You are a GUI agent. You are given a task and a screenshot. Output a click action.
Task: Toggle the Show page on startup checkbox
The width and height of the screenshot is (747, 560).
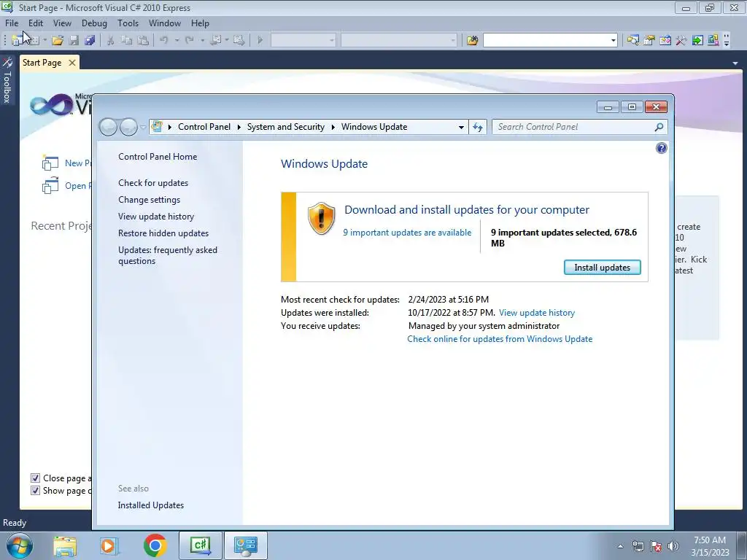35,491
